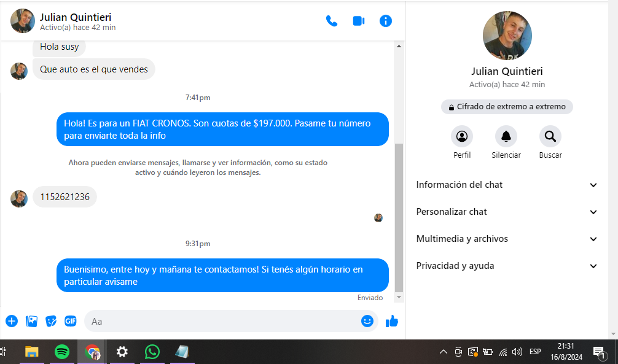Open the plus menu for more actions
Image resolution: width=618 pixels, height=364 pixels.
[x=12, y=321]
